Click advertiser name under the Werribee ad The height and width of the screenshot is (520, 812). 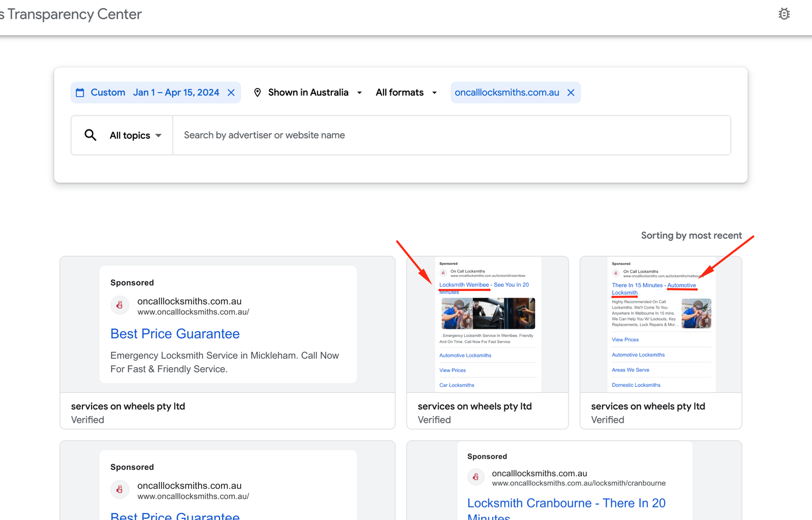tap(475, 406)
